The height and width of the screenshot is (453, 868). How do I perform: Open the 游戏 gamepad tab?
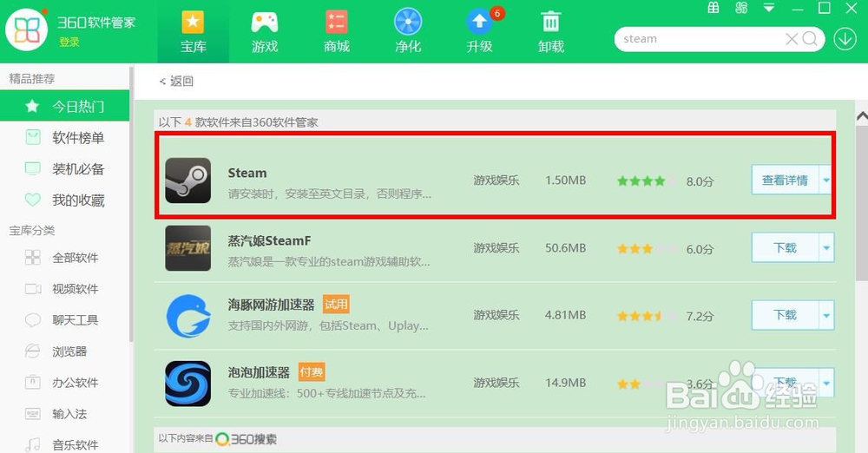(265, 31)
